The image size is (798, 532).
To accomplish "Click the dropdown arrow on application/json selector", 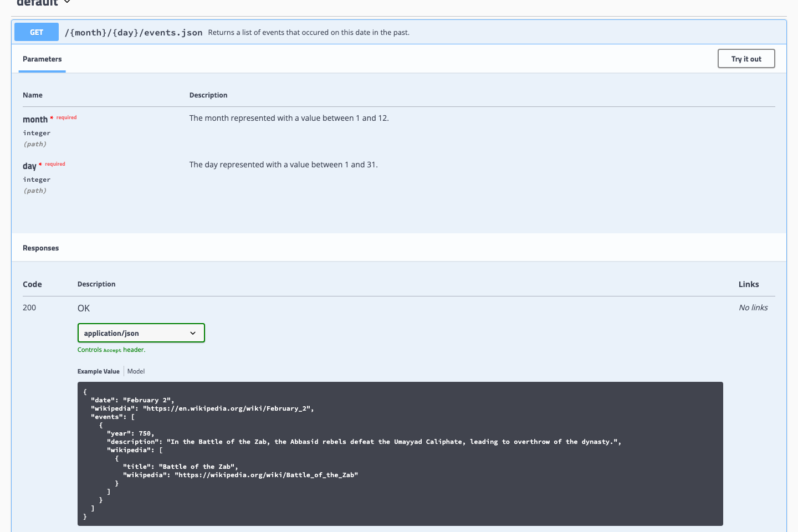I will pos(193,332).
